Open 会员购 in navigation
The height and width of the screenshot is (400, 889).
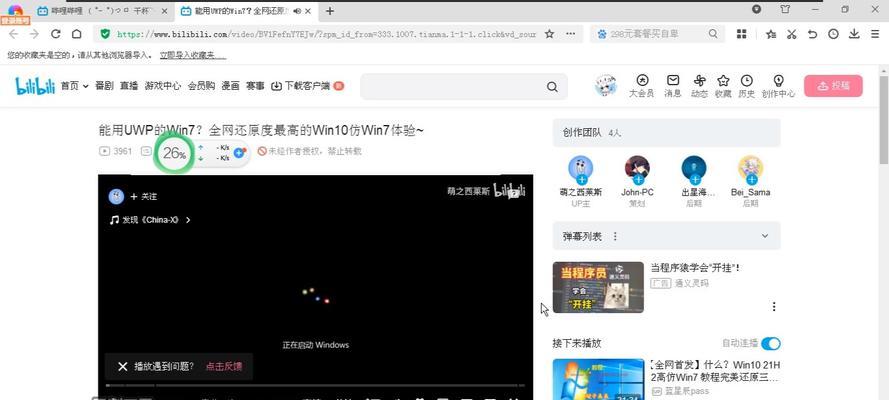201,86
